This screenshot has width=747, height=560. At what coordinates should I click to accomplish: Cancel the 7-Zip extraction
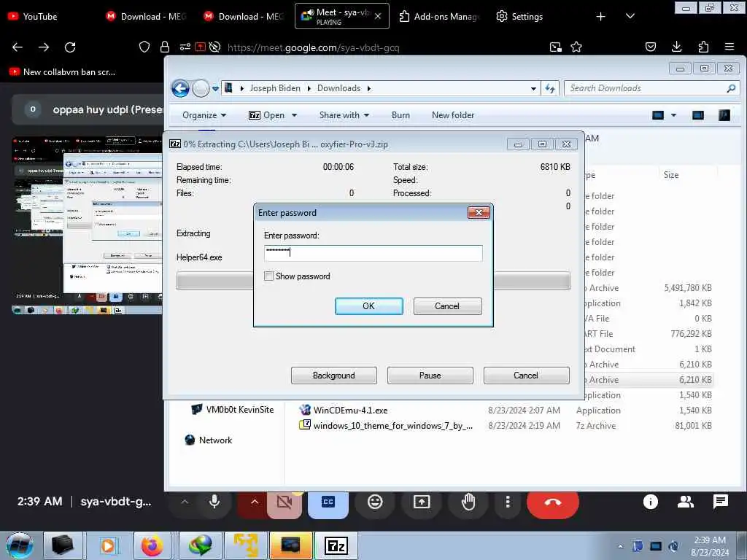coord(526,376)
